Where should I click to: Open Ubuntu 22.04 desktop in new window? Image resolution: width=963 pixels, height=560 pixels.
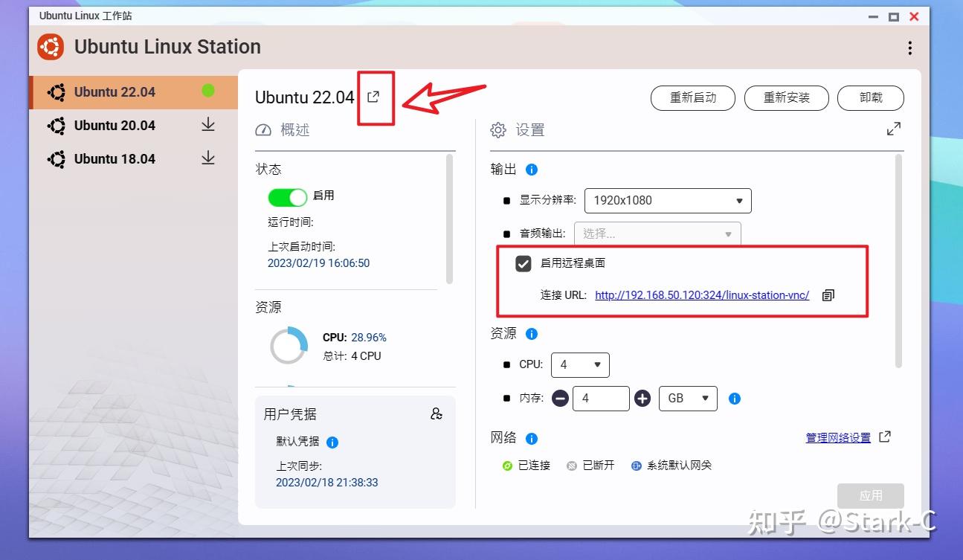[374, 97]
